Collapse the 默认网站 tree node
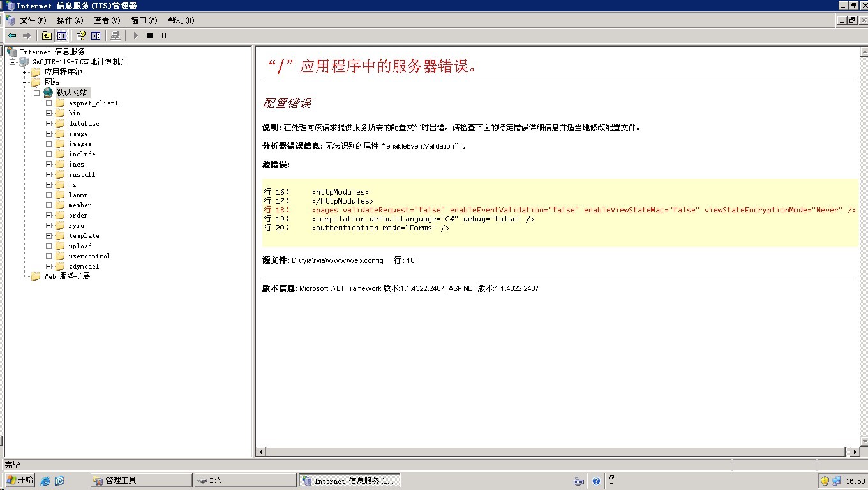 [37, 93]
